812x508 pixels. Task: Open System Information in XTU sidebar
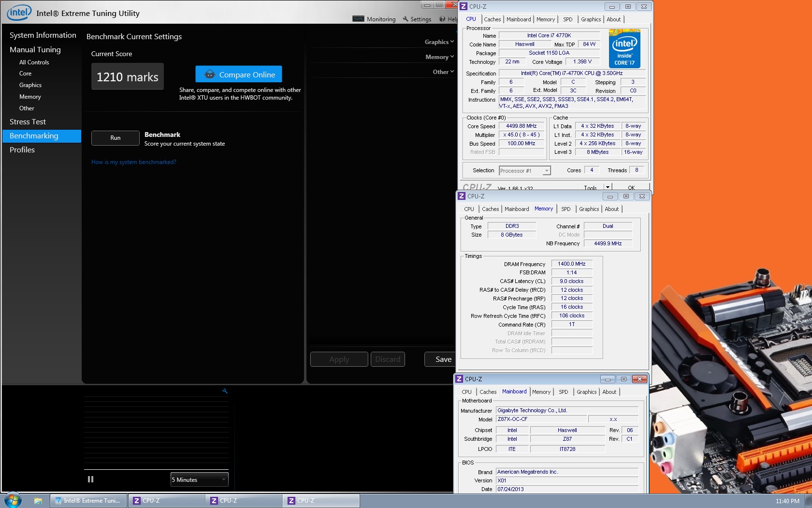43,35
